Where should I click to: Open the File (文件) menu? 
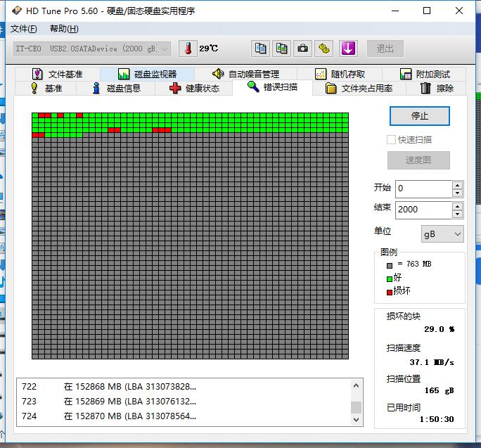23,29
